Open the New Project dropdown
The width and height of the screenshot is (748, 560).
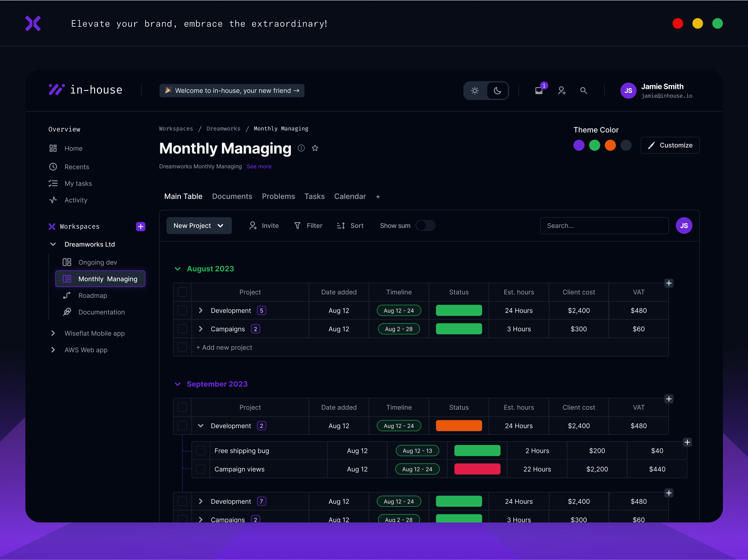[199, 225]
